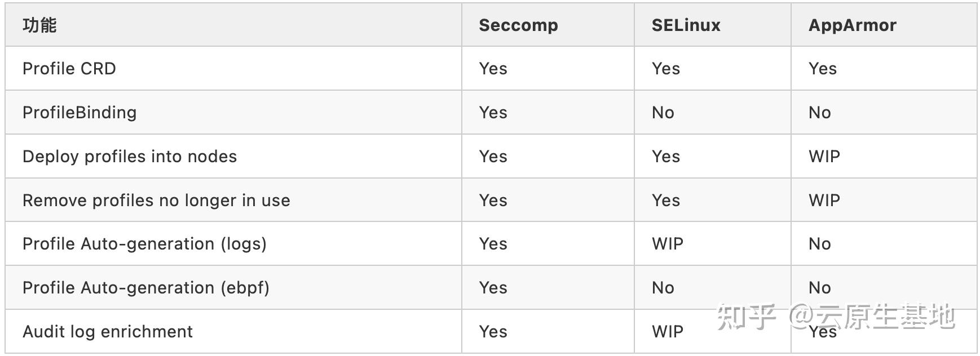
Task: Click Seccomp Yes in Auto-generation (ebpf) row
Action: 493,288
